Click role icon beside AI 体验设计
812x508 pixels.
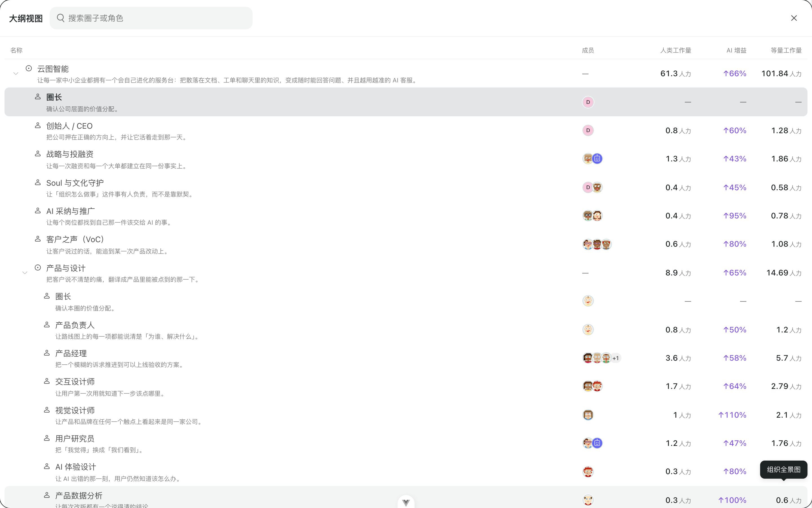click(47, 467)
